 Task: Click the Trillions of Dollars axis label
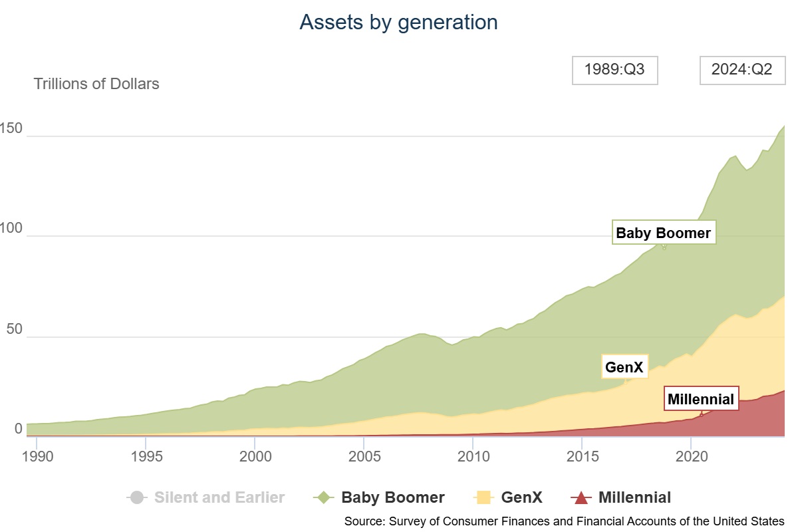pos(96,84)
